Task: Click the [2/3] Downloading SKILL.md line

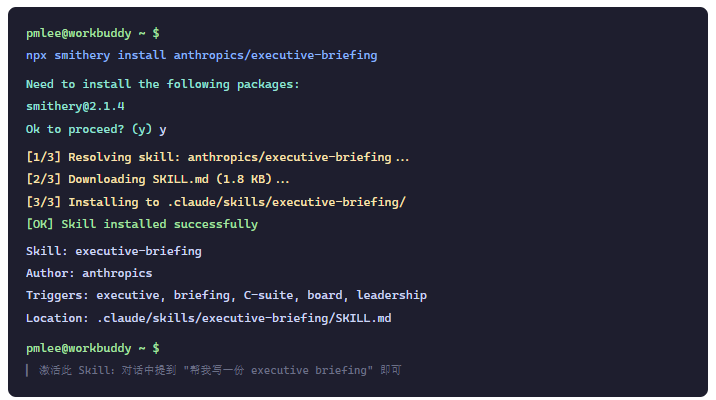Action: point(158,179)
